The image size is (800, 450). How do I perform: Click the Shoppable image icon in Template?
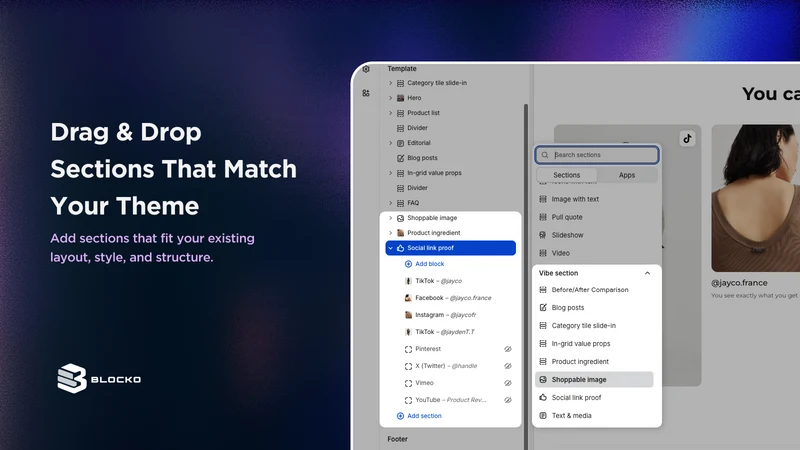pos(401,218)
